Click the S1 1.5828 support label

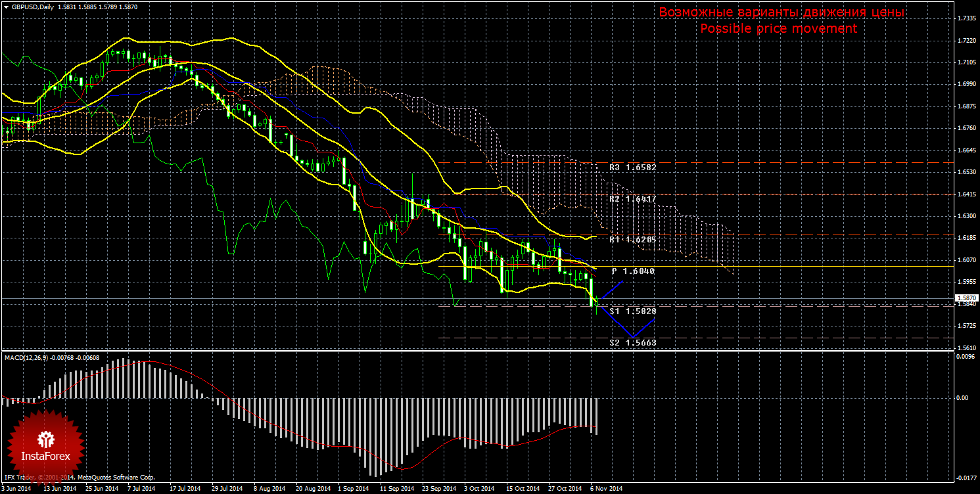pos(632,311)
